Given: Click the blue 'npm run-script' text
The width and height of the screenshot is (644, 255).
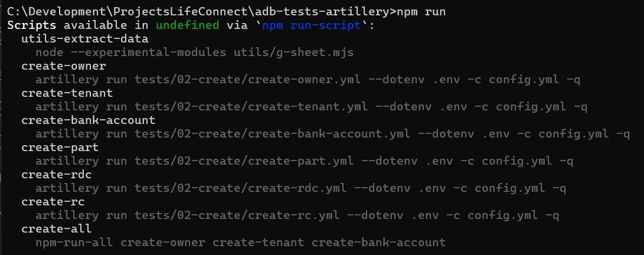Looking at the screenshot, I should pos(311,26).
